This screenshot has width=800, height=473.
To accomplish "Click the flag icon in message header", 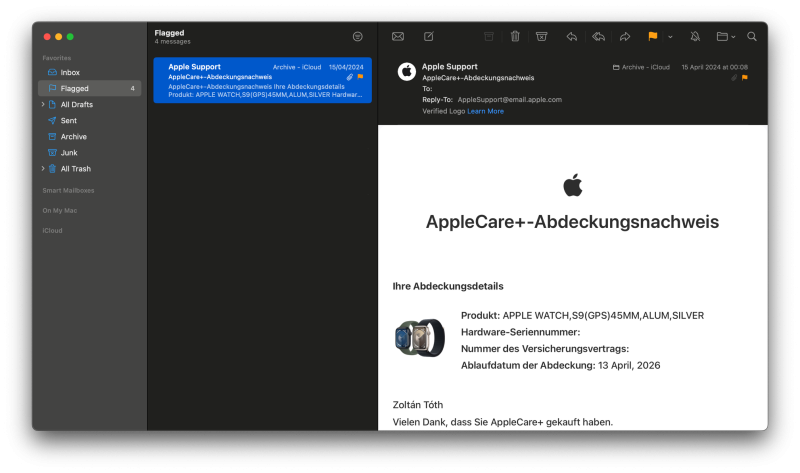I will 744,78.
